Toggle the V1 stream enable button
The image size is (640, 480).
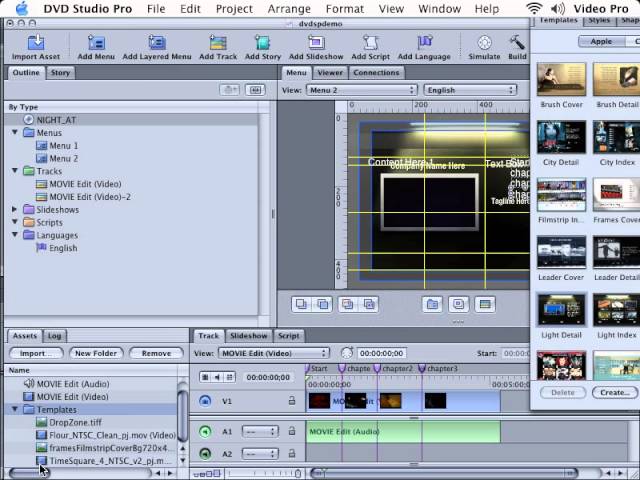click(205, 401)
